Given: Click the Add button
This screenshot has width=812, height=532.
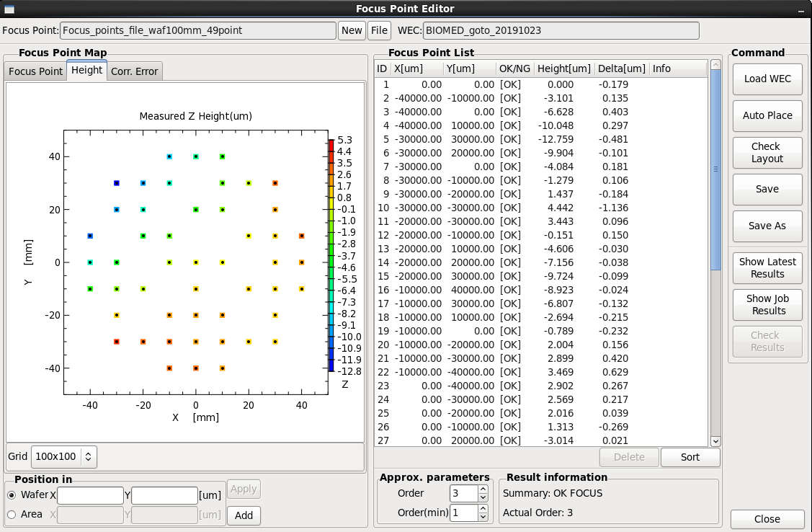Looking at the screenshot, I should 244,515.
